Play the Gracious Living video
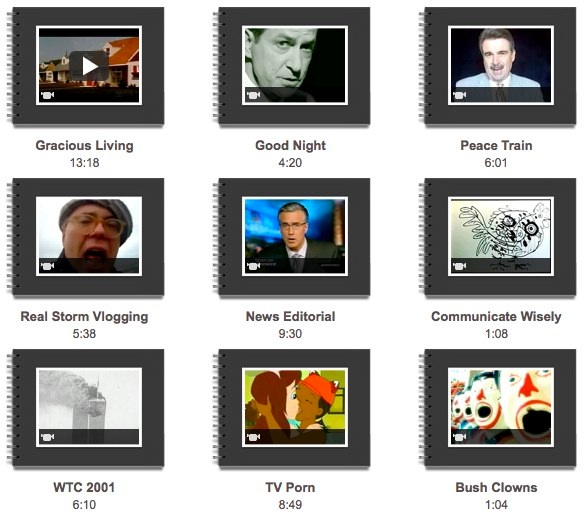Viewport: 585px width, 517px height. point(89,66)
